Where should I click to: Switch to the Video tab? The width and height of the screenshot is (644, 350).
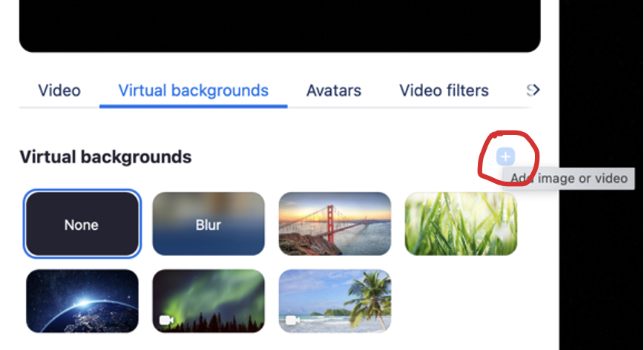point(59,91)
